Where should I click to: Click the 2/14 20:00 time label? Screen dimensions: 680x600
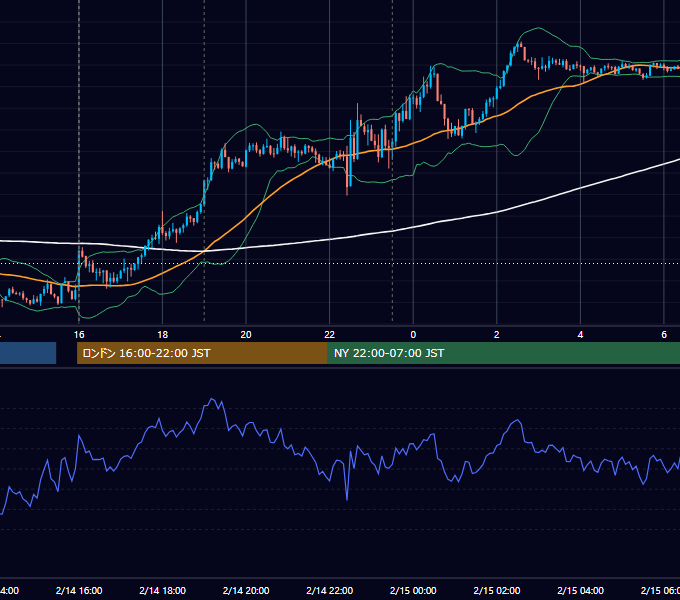(x=246, y=590)
